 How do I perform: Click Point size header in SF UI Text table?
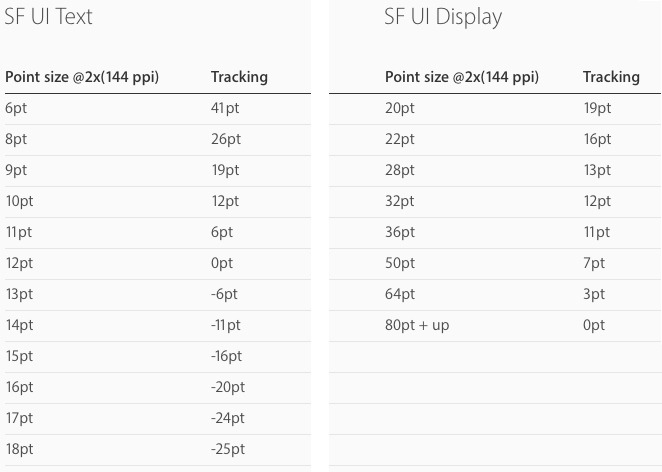pos(82,77)
